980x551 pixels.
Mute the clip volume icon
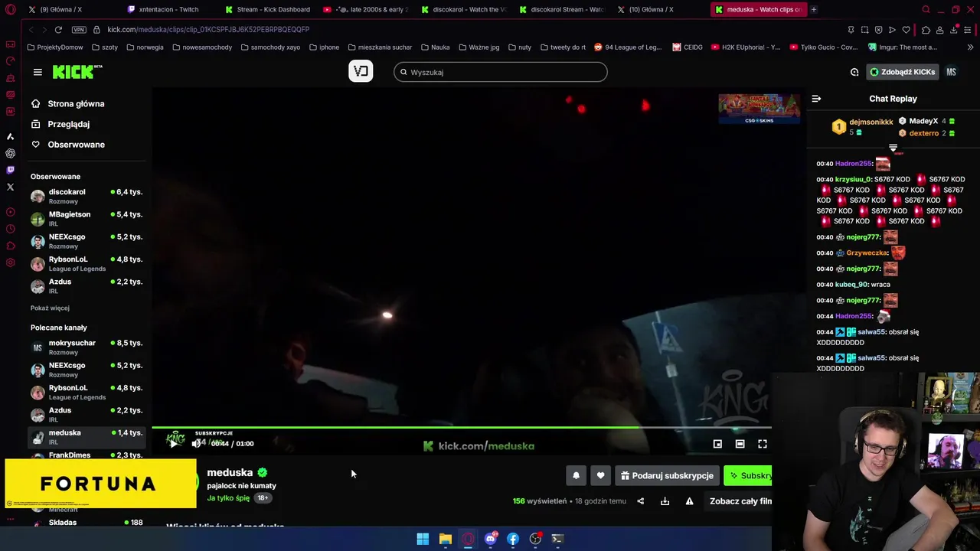coord(197,443)
